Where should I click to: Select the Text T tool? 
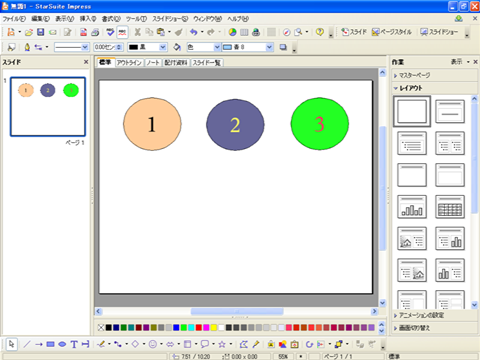coord(74,344)
